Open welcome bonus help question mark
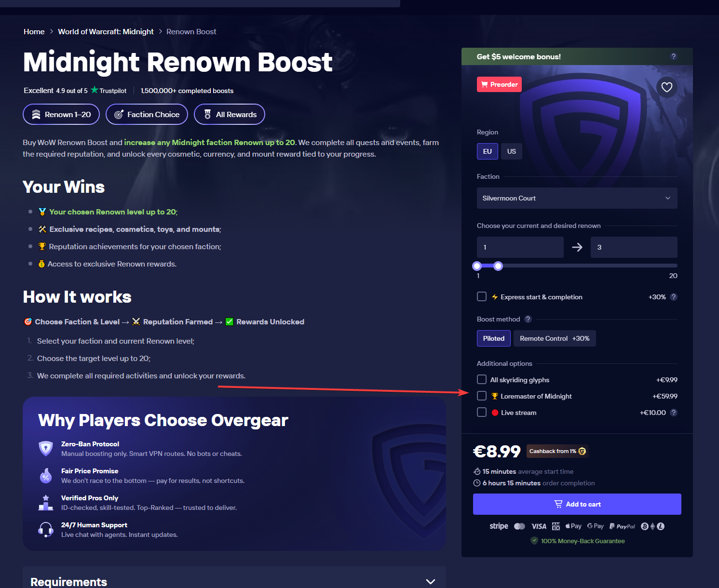This screenshot has width=719, height=588. 674,56
